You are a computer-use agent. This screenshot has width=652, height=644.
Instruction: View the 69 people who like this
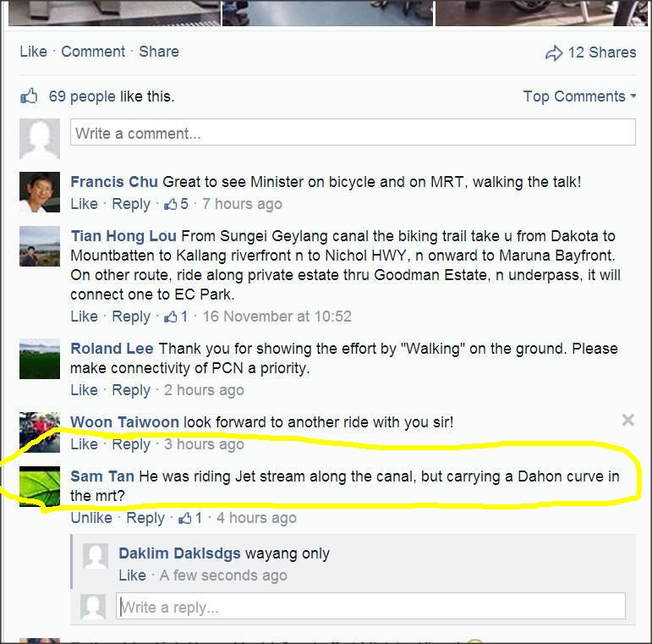[x=82, y=96]
